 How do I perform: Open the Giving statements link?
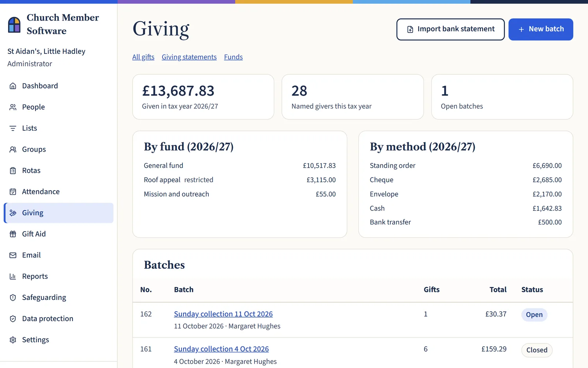pos(189,57)
